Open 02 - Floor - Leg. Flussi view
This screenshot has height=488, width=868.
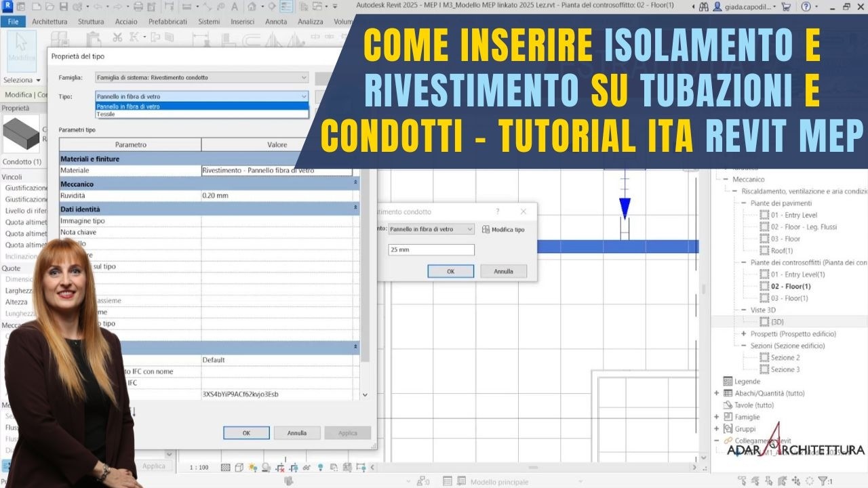click(804, 227)
